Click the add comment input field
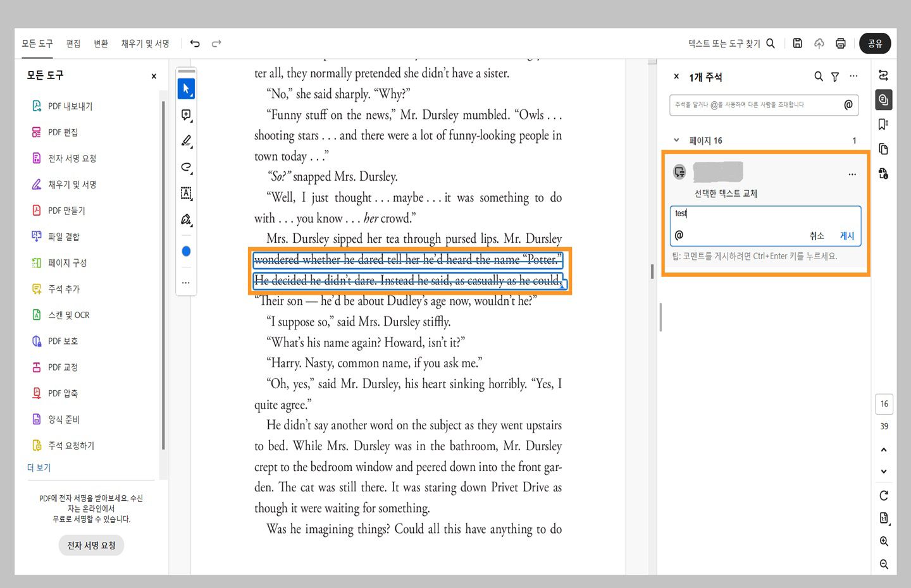Viewport: 911px width, 588px height. pyautogui.click(x=756, y=105)
